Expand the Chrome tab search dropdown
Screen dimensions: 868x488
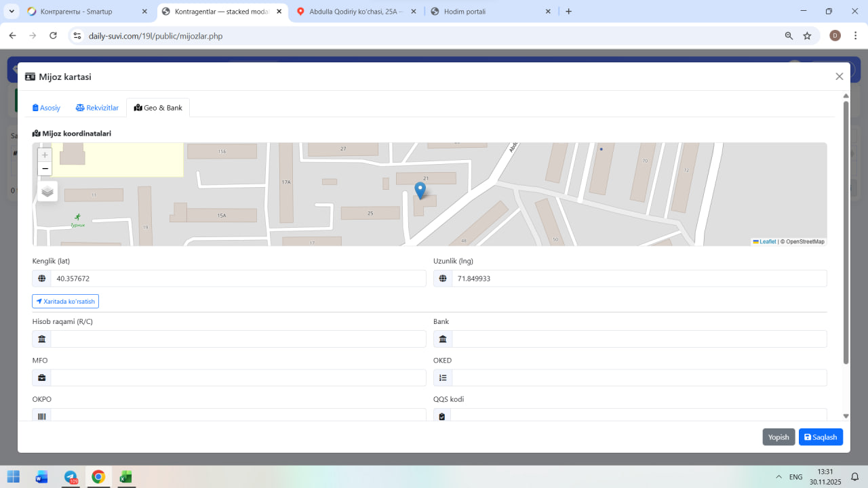[x=12, y=12]
